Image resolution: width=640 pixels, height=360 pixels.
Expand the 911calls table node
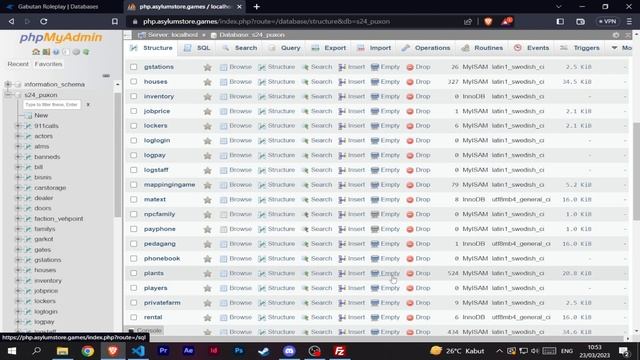tap(18, 126)
